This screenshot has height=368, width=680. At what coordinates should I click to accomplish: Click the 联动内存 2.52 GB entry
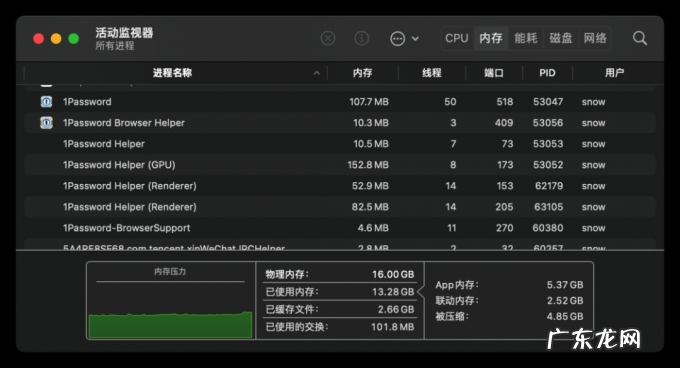(509, 300)
